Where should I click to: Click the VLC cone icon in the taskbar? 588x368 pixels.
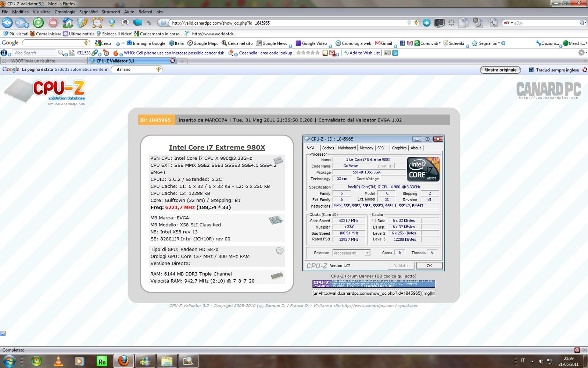(x=58, y=361)
